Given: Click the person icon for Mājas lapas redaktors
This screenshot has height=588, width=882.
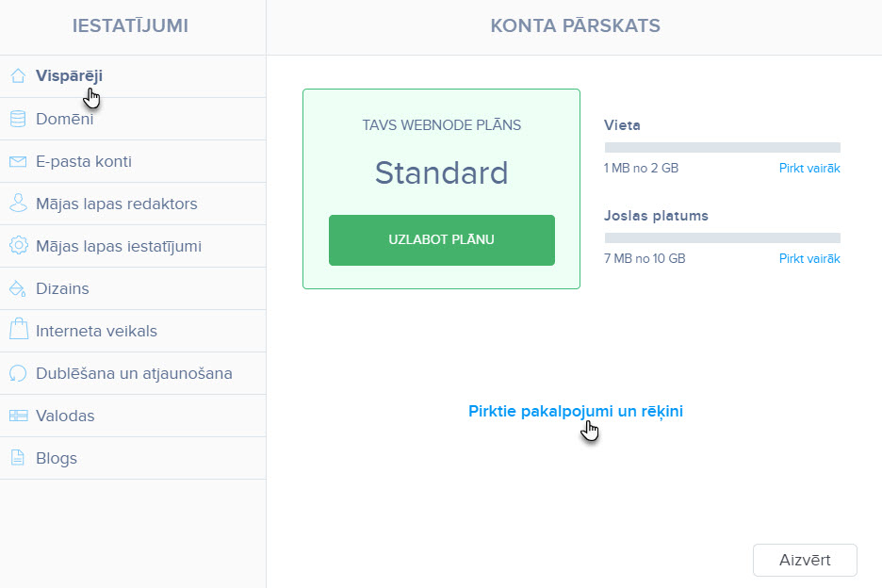Looking at the screenshot, I should [18, 204].
